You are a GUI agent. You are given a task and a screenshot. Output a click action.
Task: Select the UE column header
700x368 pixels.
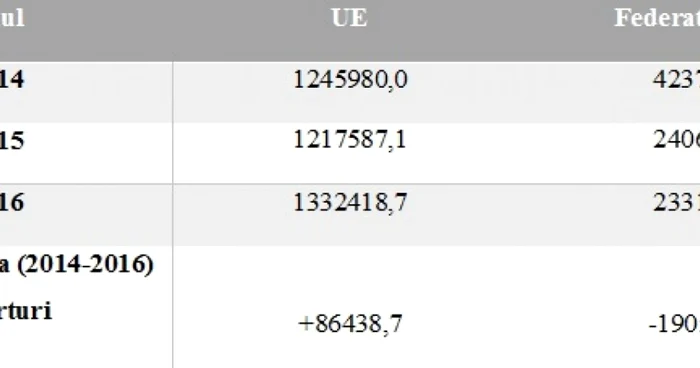(349, 18)
